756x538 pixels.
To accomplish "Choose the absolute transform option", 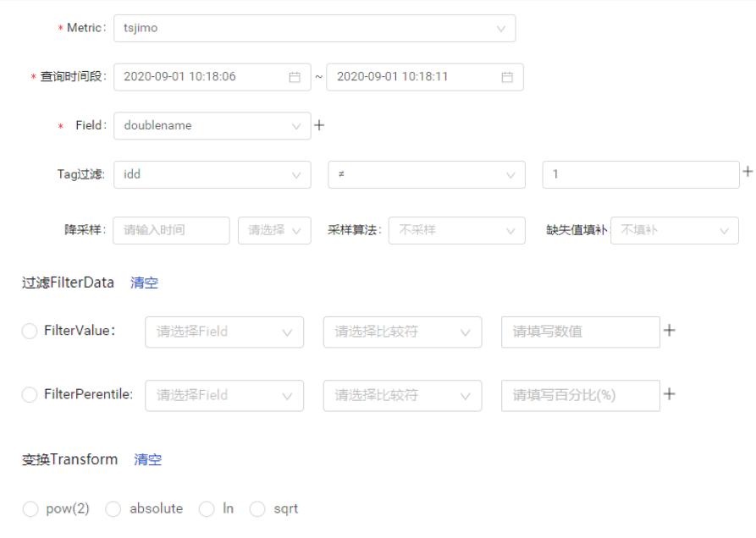I will [113, 509].
